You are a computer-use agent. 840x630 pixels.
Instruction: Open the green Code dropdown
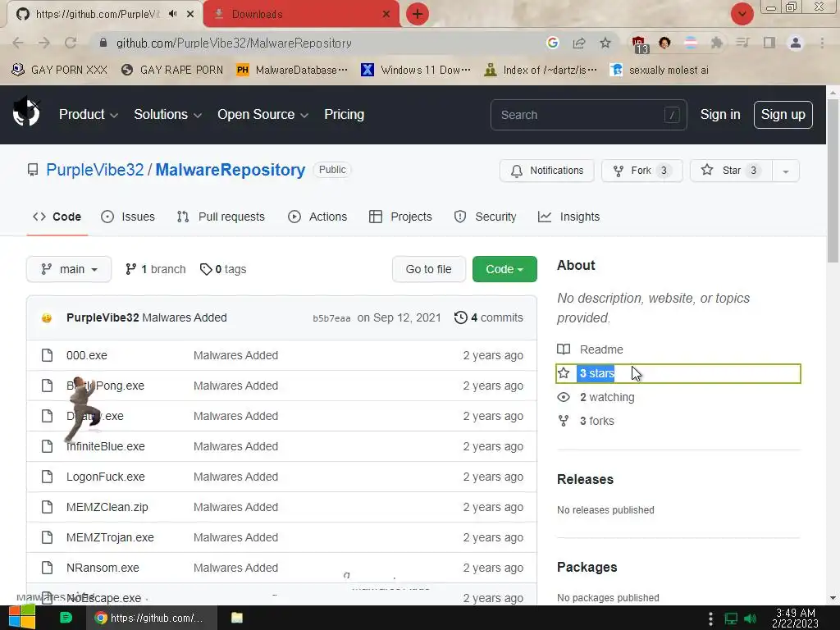tap(504, 269)
